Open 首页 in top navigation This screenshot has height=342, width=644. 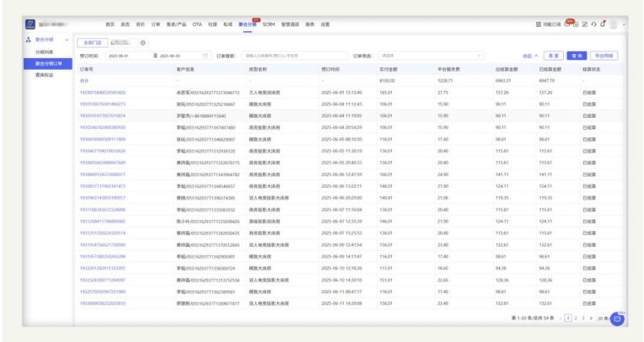click(x=110, y=24)
